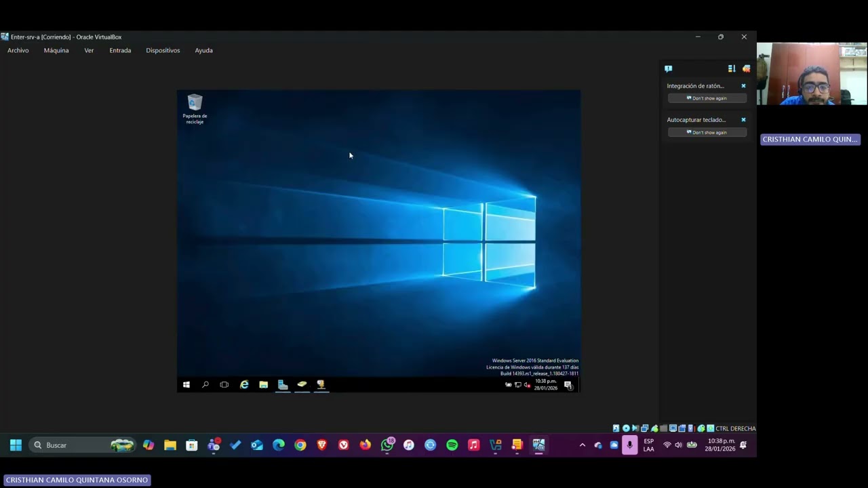Open the host Wi-Fi network flyout

(667, 445)
